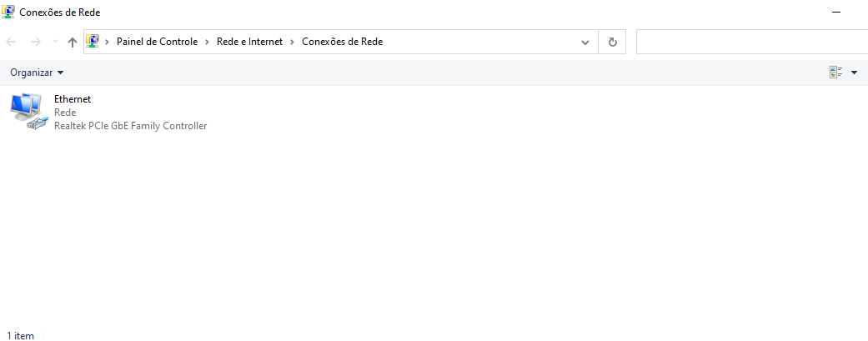Click the change view icon

tap(835, 73)
